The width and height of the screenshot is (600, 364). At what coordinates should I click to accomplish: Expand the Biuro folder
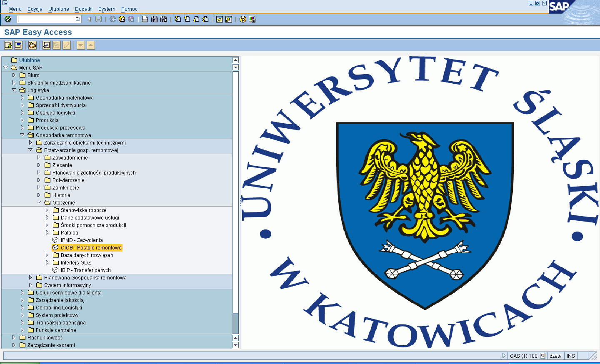click(14, 75)
